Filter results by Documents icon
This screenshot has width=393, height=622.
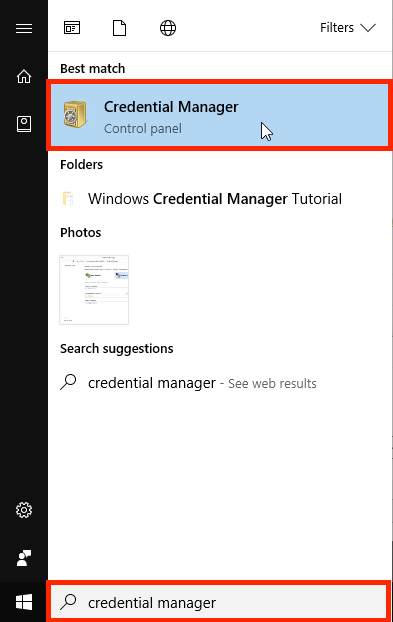tap(119, 28)
